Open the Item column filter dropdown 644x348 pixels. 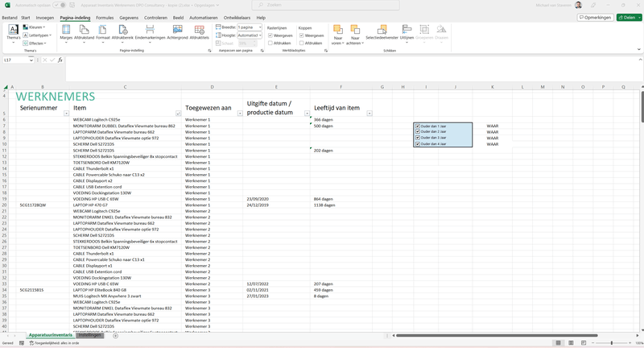click(x=178, y=114)
